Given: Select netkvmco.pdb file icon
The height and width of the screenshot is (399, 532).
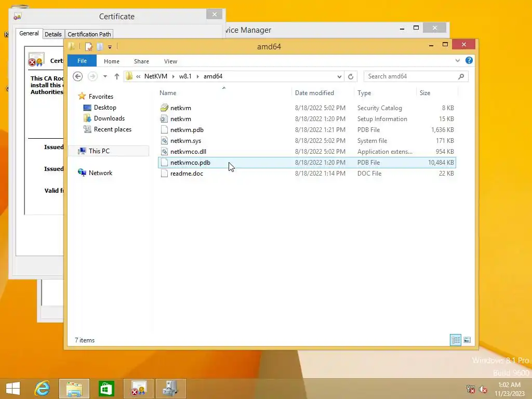Looking at the screenshot, I should coord(164,162).
